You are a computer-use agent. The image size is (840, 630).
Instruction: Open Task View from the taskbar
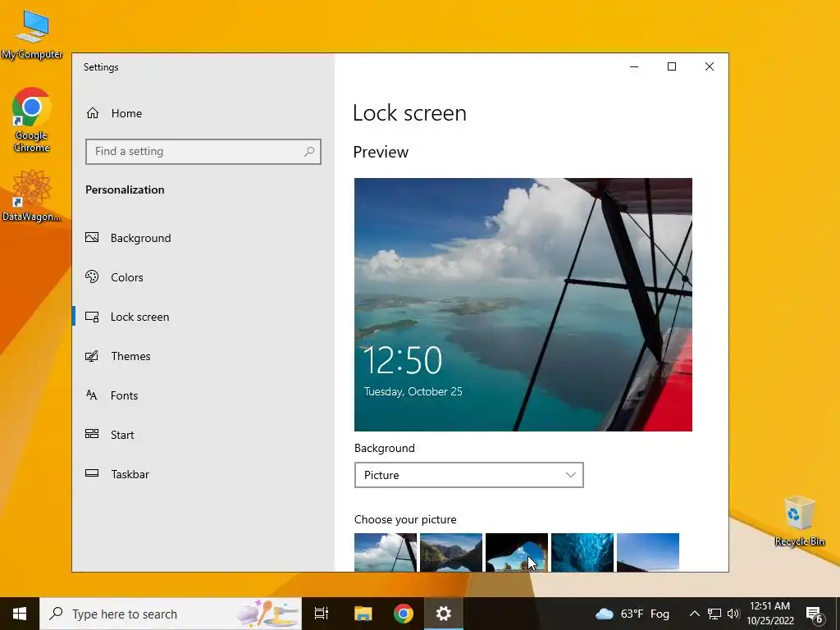coord(322,614)
